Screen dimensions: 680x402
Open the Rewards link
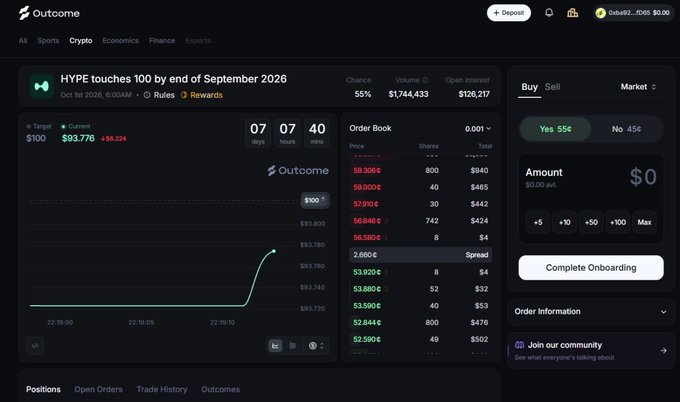tap(202, 95)
